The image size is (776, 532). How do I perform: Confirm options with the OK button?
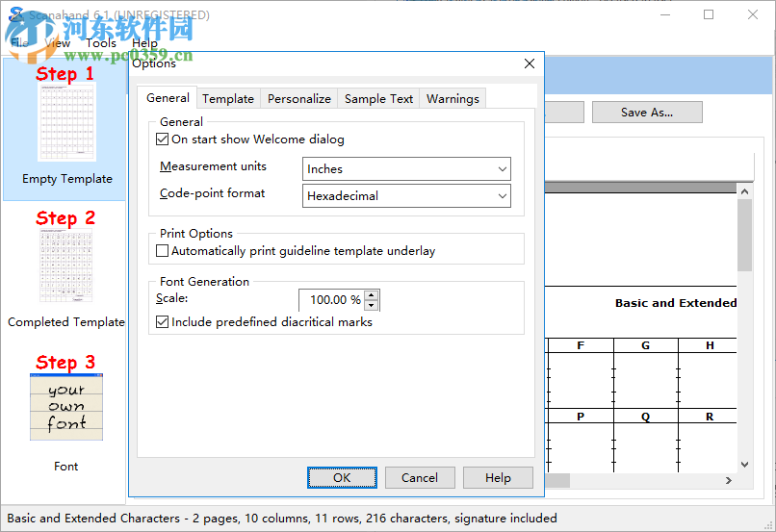pyautogui.click(x=342, y=477)
